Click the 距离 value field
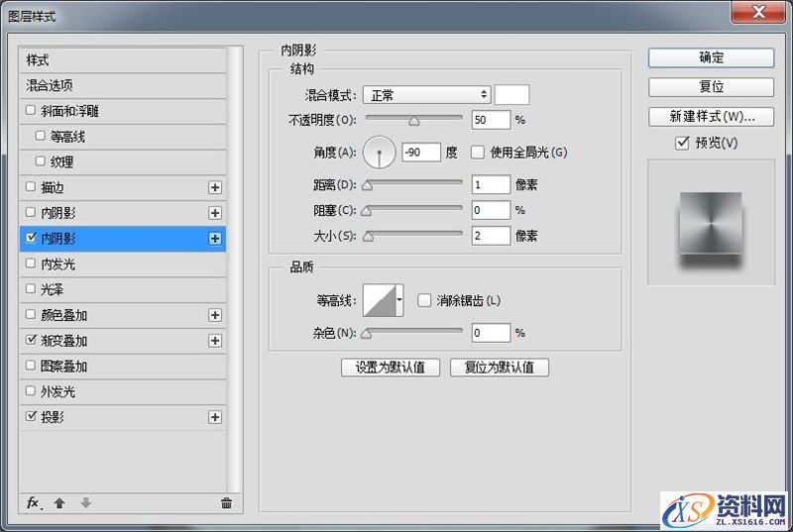Viewport: 793px width, 532px height. 491,184
